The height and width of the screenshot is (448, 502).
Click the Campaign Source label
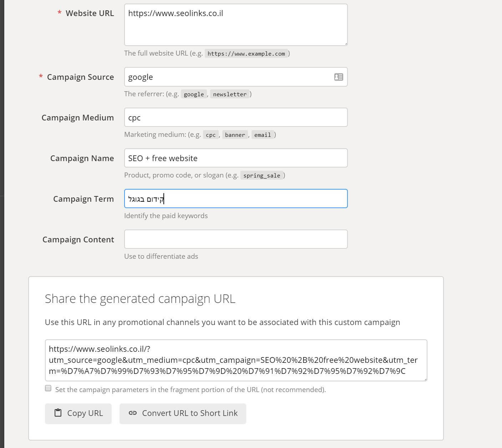point(80,77)
